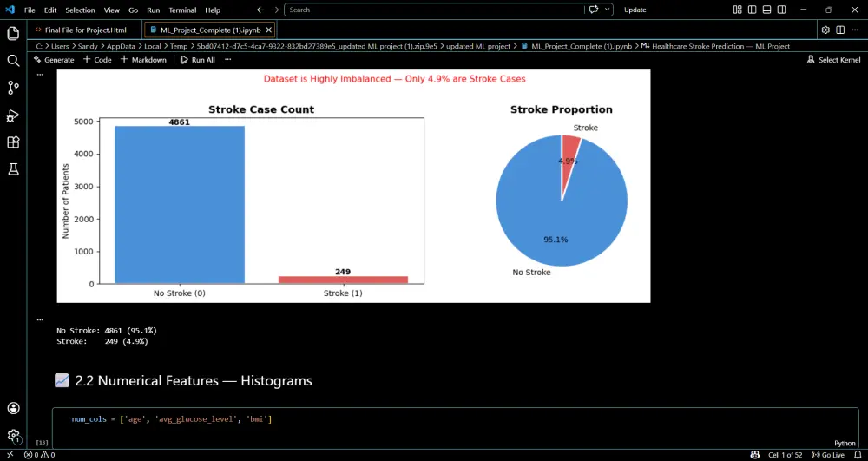This screenshot has width=868, height=461.
Task: Toggle the bottom panel
Action: point(766,10)
